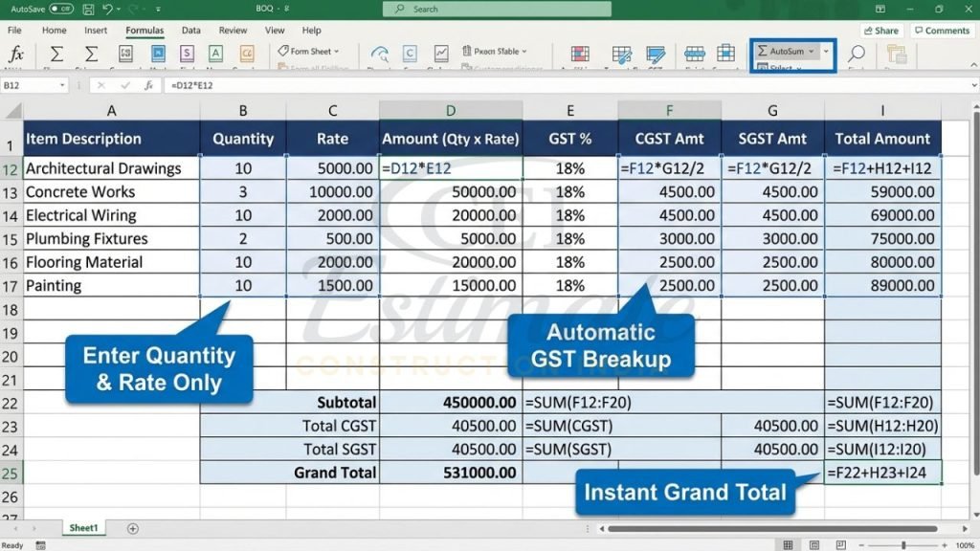Click the grey book icon in the function library
Image resolution: width=980 pixels, height=551 pixels.
tap(125, 54)
